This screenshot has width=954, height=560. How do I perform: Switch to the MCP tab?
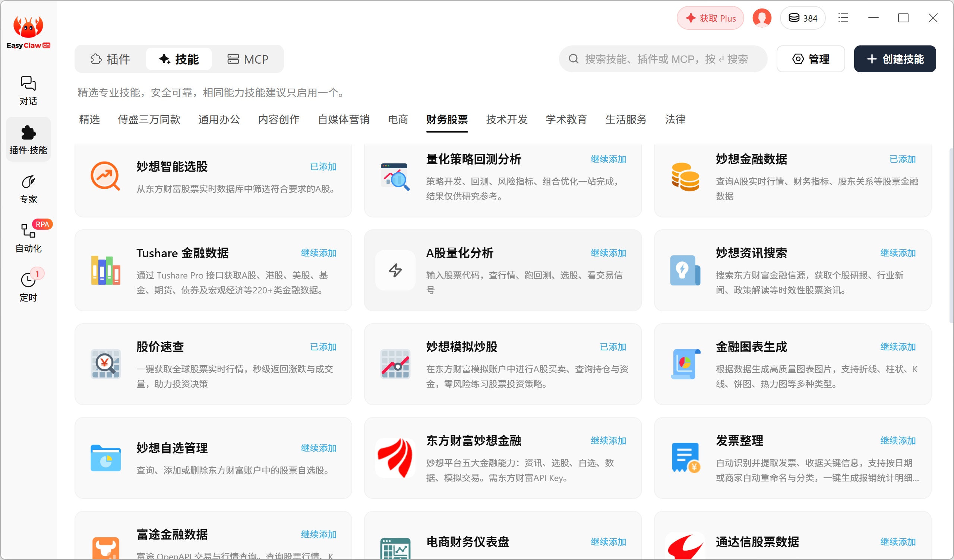(x=247, y=59)
